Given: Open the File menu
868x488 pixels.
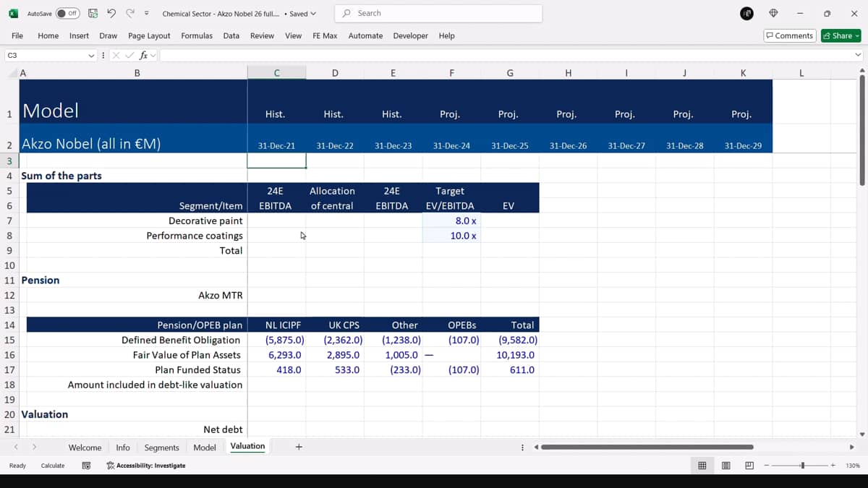Looking at the screenshot, I should click(17, 35).
